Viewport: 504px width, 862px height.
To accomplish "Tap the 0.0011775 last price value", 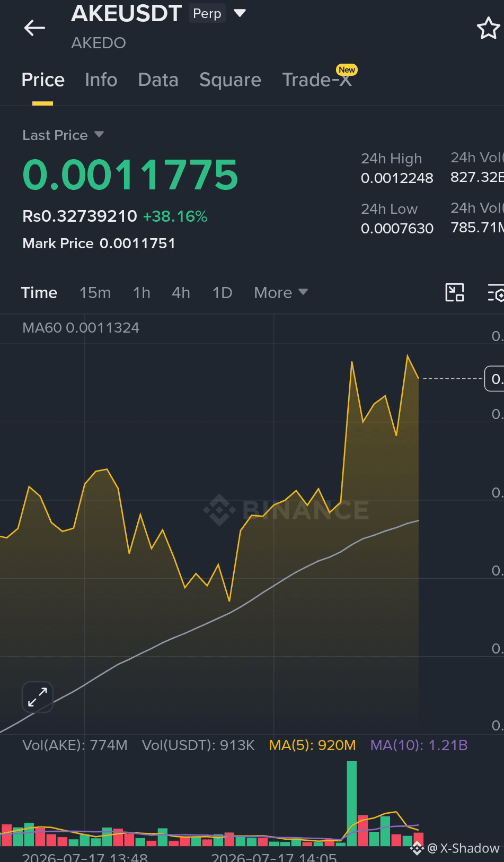I will coord(130,175).
